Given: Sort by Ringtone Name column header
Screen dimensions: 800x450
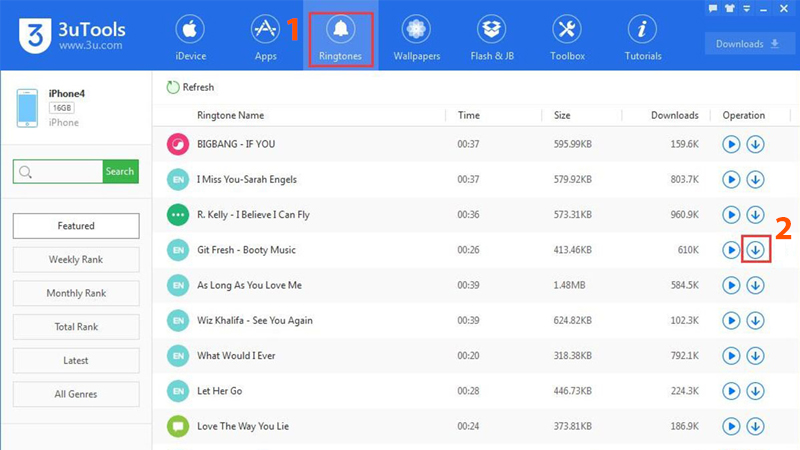Looking at the screenshot, I should click(231, 115).
